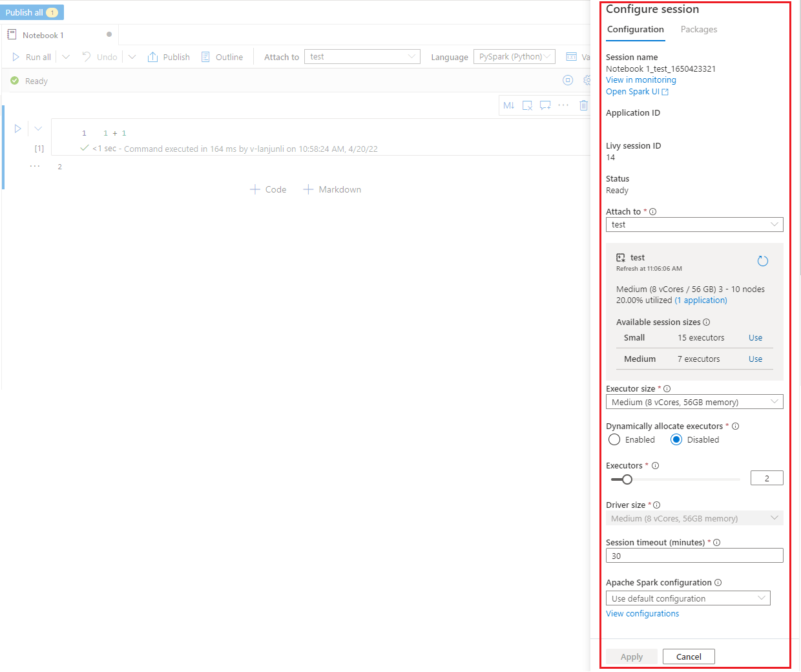Select the Configuration tab
The width and height of the screenshot is (801, 672).
(635, 29)
